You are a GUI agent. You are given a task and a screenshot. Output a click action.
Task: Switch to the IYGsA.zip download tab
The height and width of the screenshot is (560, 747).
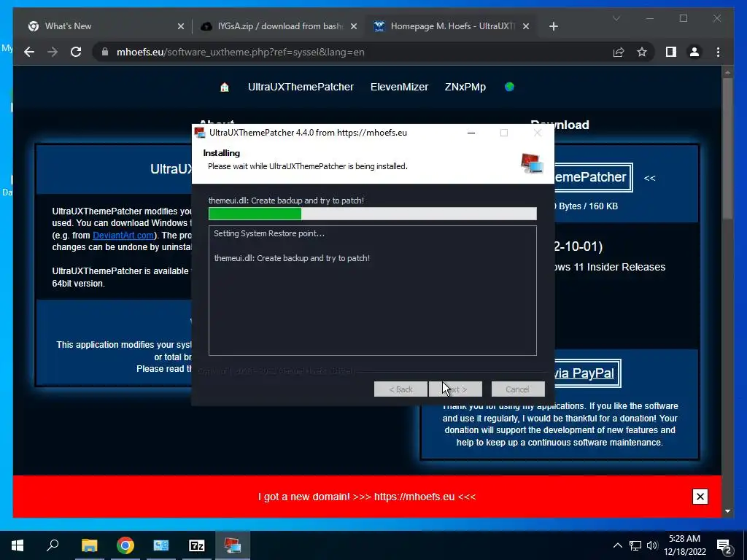point(278,26)
